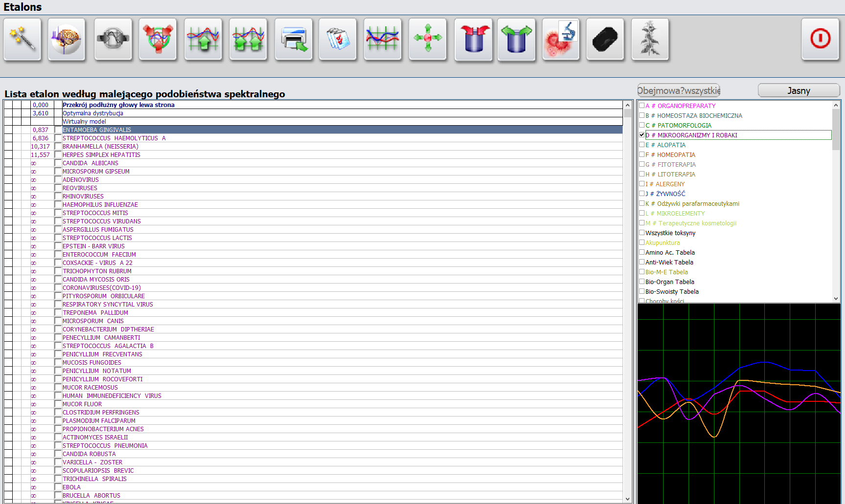Viewport: 845px width, 504px height.
Task: Click the printer icon in toolbar
Action: [x=293, y=40]
